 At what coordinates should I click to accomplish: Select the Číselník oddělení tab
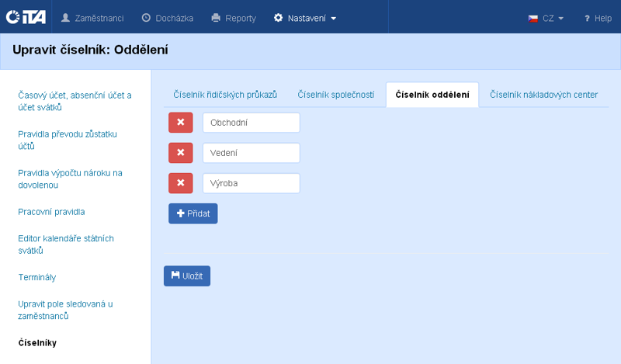tap(432, 95)
